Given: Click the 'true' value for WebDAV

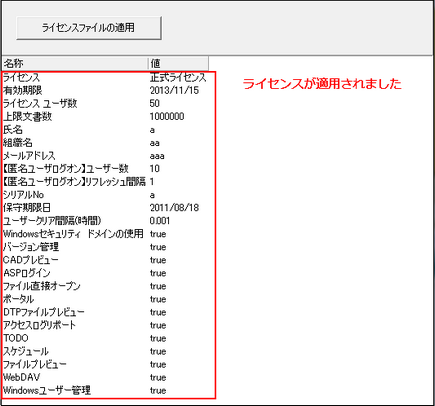Looking at the screenshot, I should pos(158,377).
